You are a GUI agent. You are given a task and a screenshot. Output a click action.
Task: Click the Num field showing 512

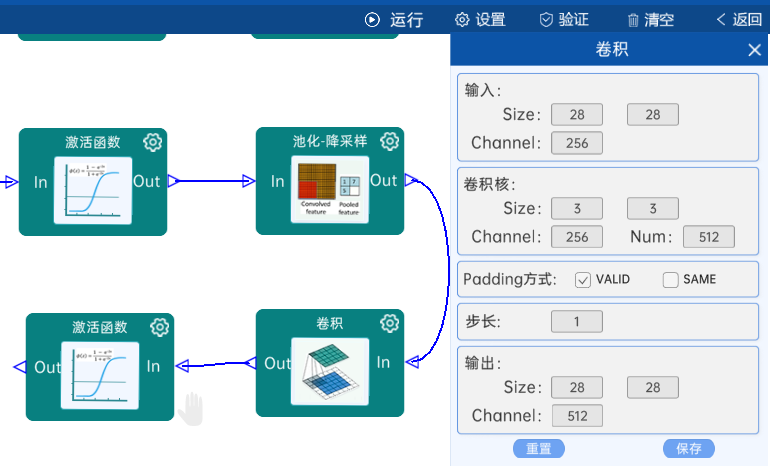[709, 237]
